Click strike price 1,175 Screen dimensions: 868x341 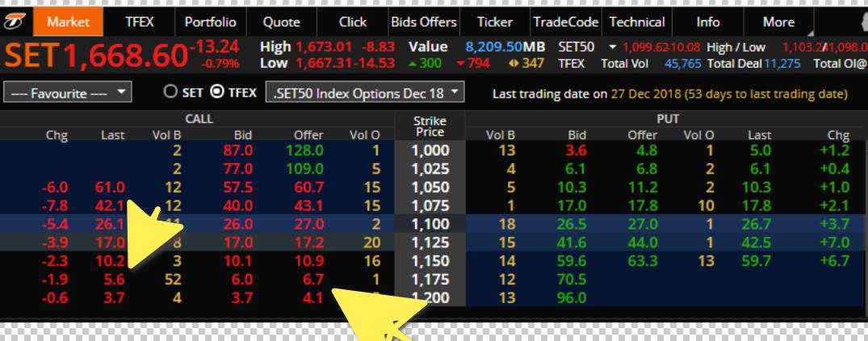coord(430,280)
